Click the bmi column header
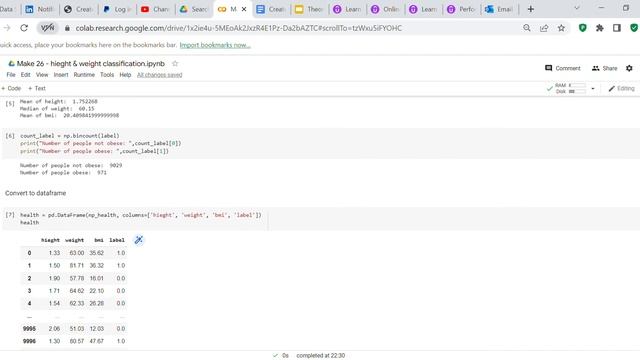This screenshot has width=640, height=360. coord(99,240)
